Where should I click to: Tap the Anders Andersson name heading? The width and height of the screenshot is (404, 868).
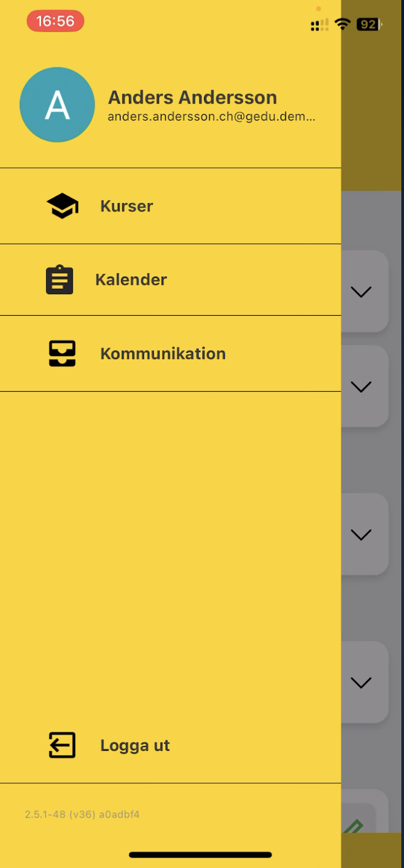tap(192, 98)
